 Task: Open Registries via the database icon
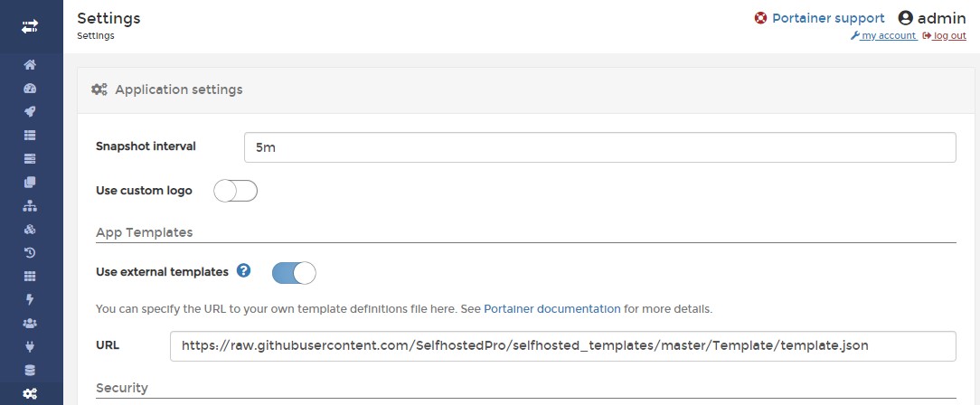[30, 370]
